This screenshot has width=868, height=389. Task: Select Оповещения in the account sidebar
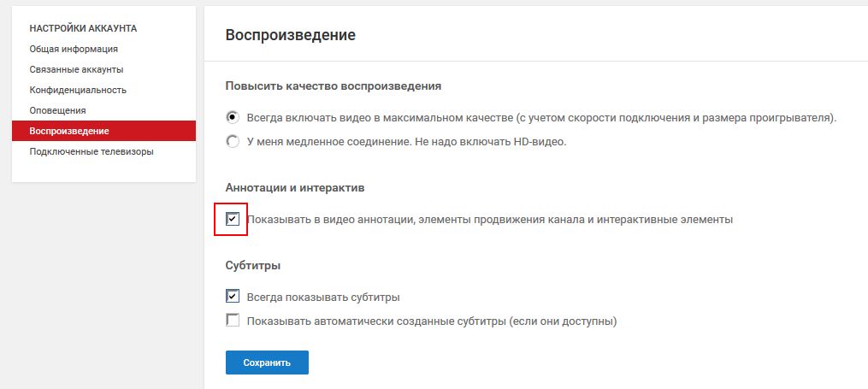tap(57, 110)
